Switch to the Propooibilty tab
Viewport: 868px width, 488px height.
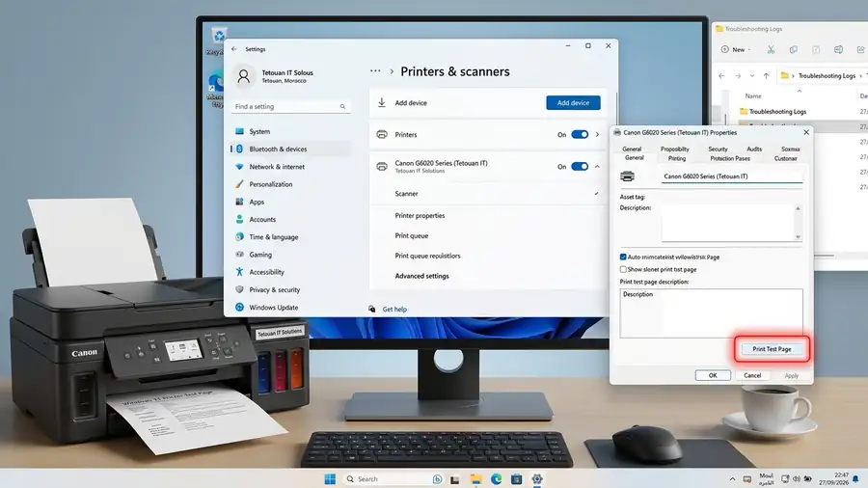click(675, 149)
